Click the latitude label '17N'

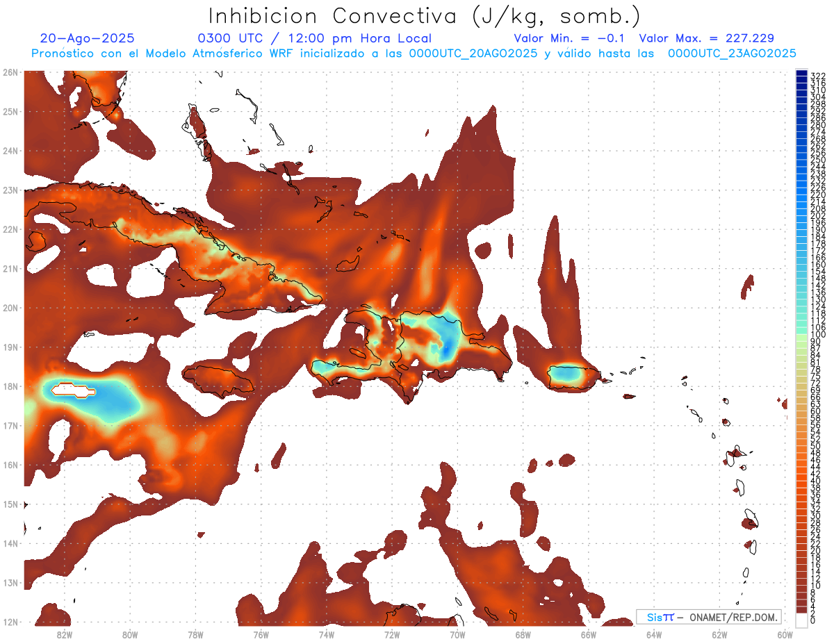pos(10,425)
